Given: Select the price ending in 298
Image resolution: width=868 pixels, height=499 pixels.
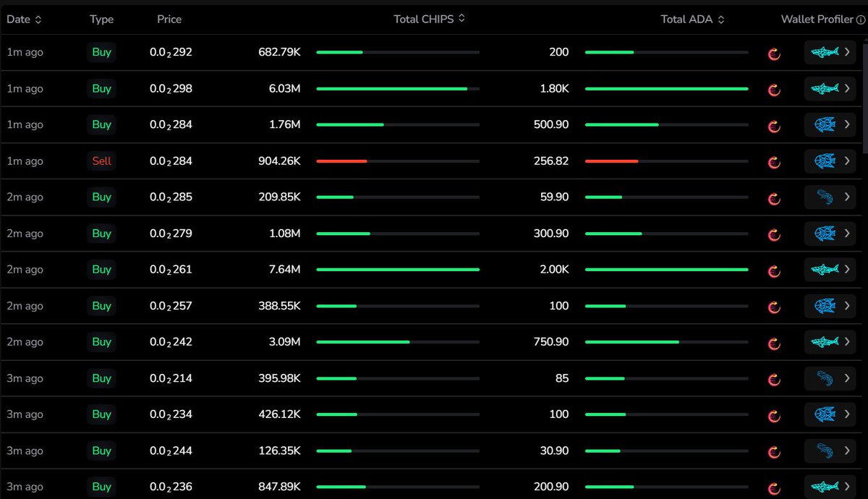Looking at the screenshot, I should click(171, 89).
